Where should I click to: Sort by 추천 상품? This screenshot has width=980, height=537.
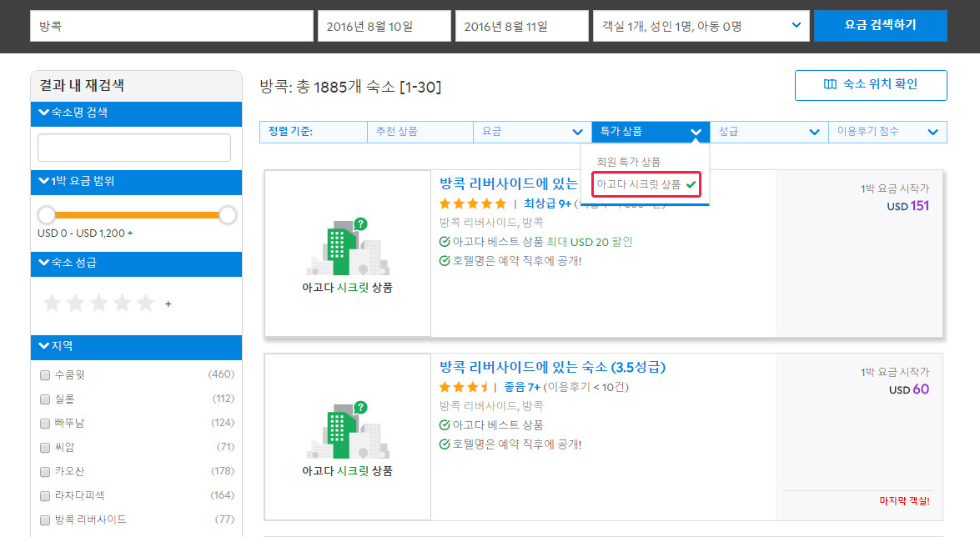(420, 132)
